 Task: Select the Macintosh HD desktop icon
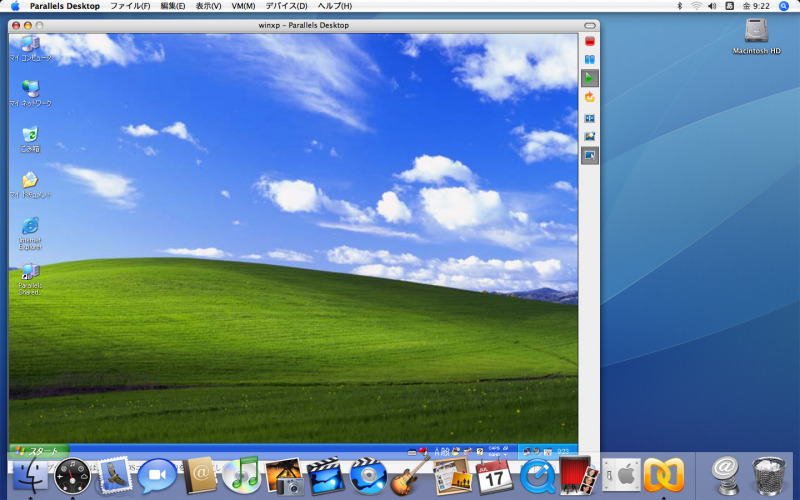tap(757, 36)
